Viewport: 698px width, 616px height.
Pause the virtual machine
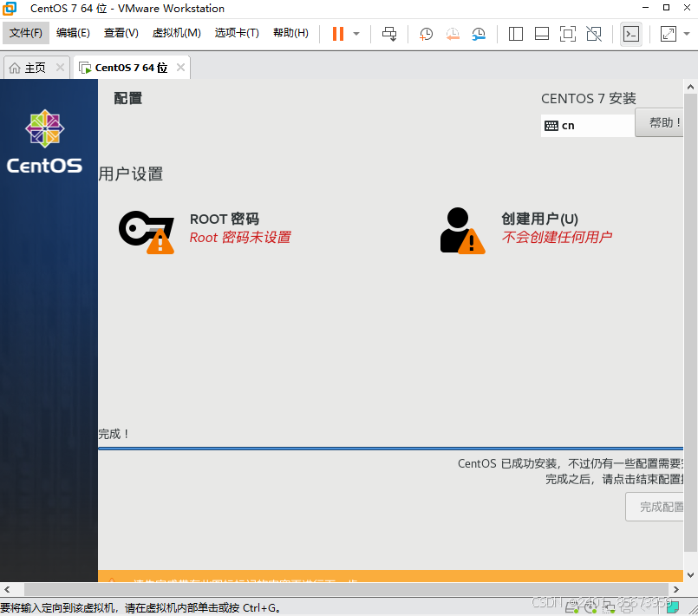pos(338,34)
